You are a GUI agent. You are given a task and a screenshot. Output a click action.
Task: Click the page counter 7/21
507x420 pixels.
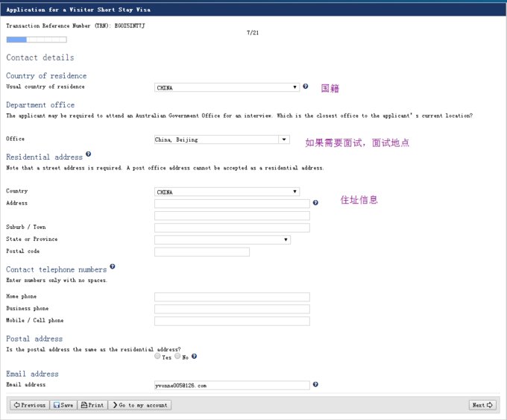point(253,33)
